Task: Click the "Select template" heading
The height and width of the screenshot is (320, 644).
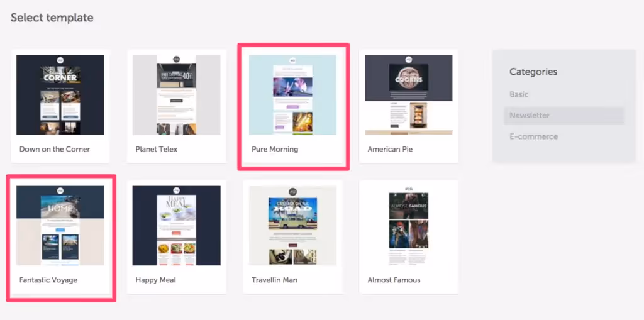Action: [52, 18]
